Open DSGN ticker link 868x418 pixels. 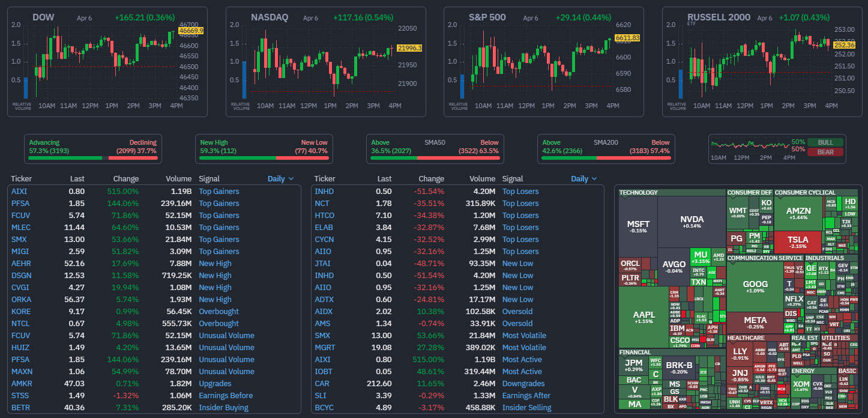tap(22, 275)
